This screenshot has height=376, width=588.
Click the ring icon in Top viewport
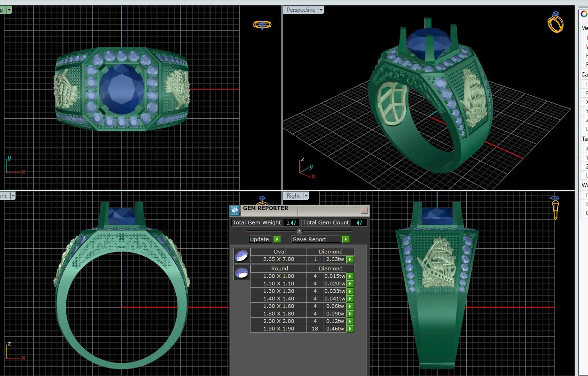[262, 24]
